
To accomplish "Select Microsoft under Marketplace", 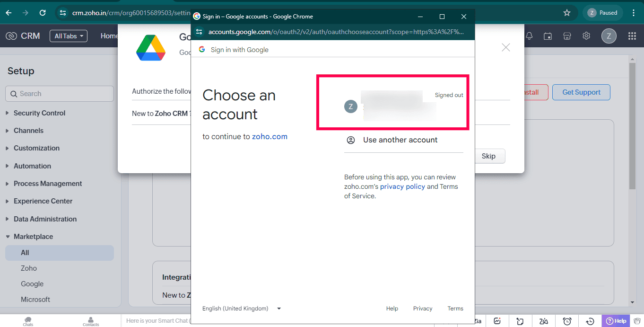I will pyautogui.click(x=35, y=300).
